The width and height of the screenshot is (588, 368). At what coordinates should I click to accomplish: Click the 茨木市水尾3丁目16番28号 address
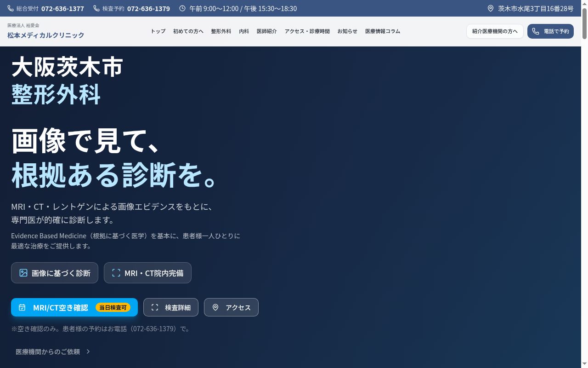pos(536,8)
